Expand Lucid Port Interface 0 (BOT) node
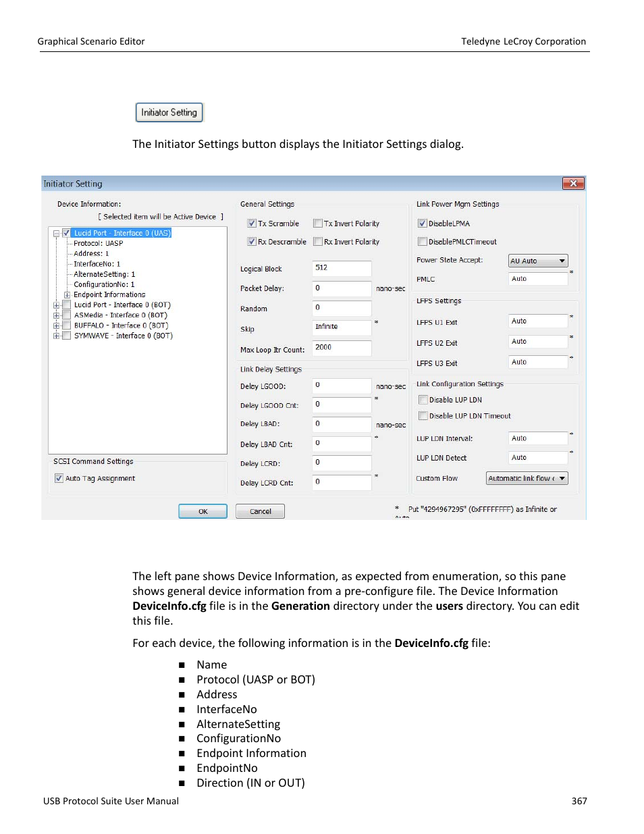The width and height of the screenshot is (644, 834). point(57,305)
